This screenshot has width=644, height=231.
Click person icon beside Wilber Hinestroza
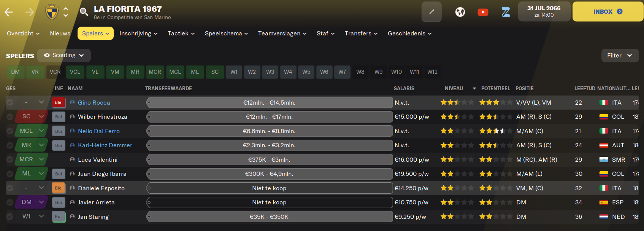coord(72,117)
